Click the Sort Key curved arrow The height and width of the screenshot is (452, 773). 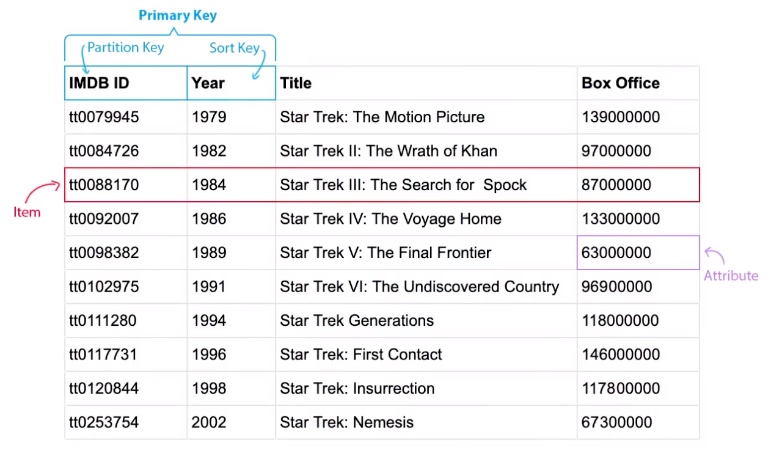259,64
